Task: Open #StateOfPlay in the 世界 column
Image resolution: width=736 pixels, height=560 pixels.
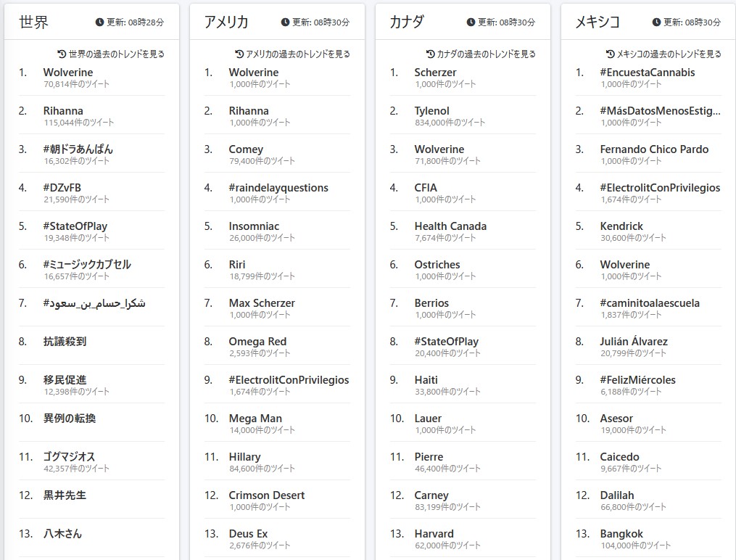Action: click(75, 226)
